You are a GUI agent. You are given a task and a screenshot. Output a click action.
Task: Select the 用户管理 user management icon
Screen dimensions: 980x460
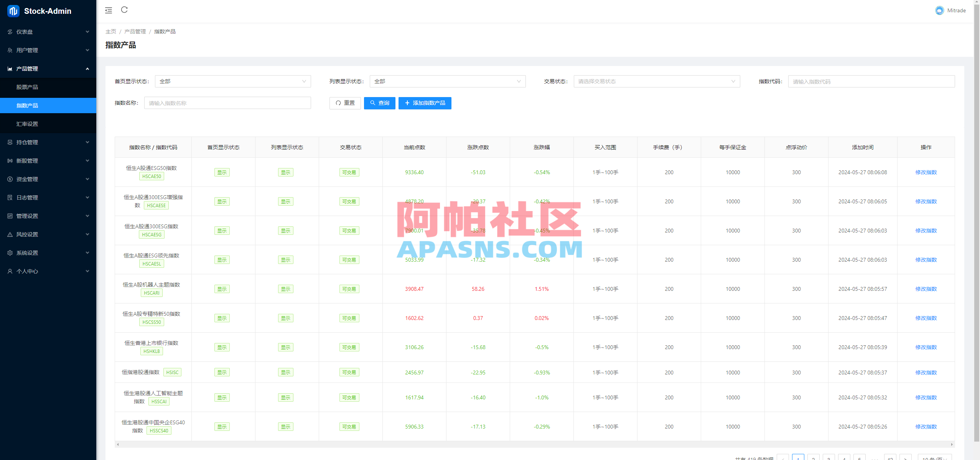coord(10,50)
